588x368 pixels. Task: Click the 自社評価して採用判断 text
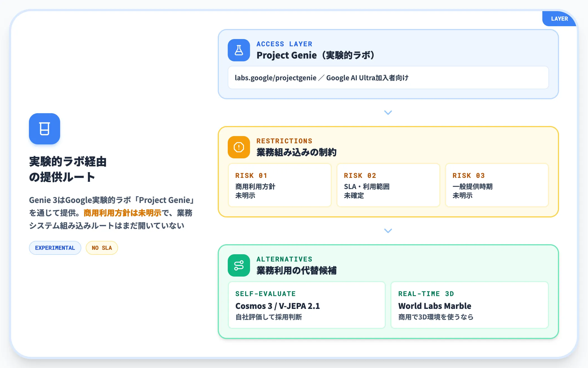269,317
